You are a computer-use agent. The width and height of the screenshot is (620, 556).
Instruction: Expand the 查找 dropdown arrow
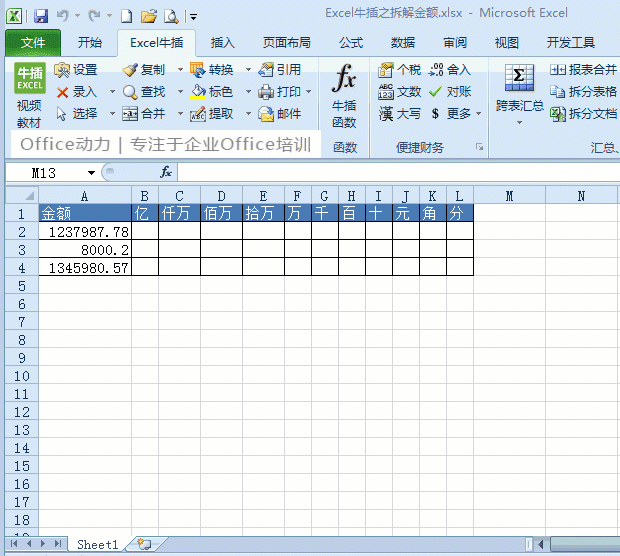pyautogui.click(x=180, y=92)
